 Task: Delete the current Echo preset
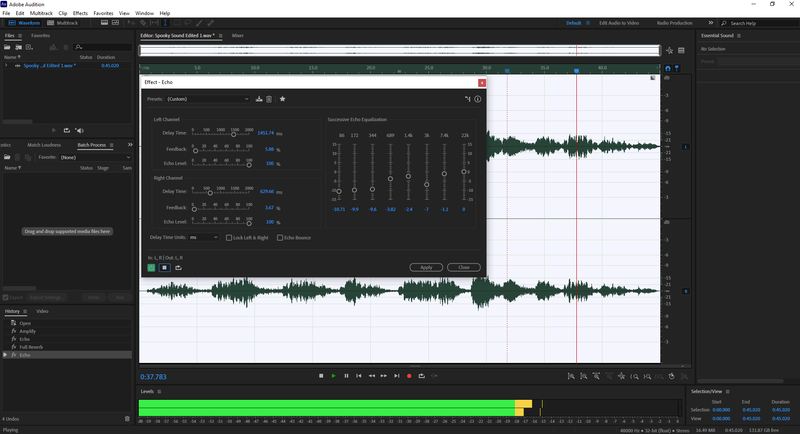tap(269, 99)
